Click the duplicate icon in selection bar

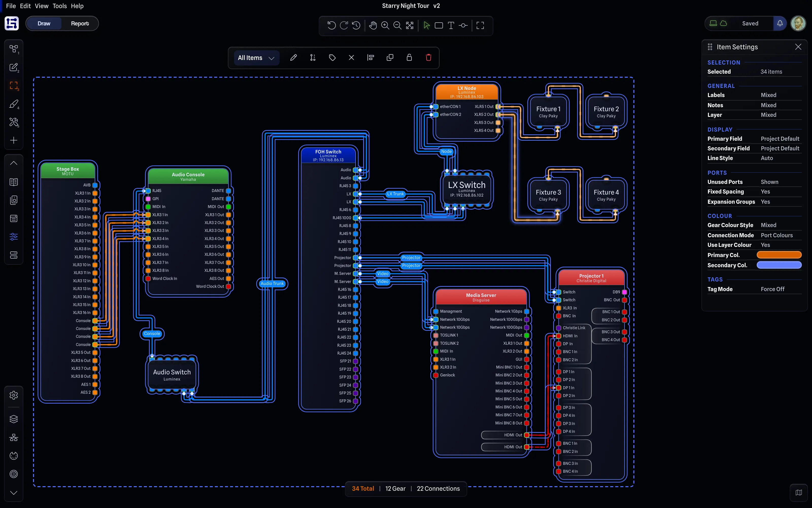pos(390,58)
